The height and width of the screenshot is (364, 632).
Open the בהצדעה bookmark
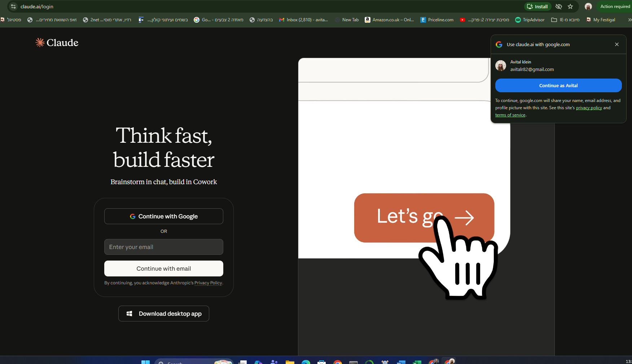pyautogui.click(x=261, y=20)
